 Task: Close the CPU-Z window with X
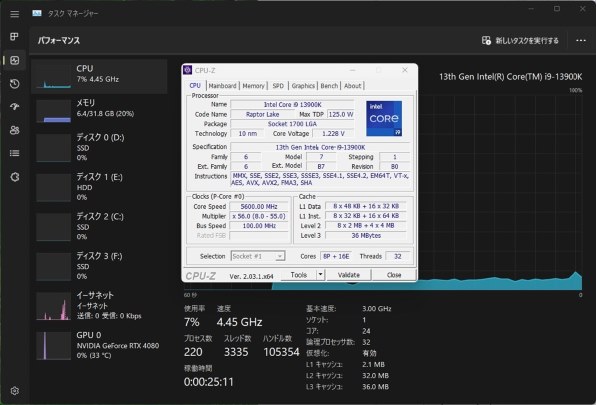click(405, 70)
